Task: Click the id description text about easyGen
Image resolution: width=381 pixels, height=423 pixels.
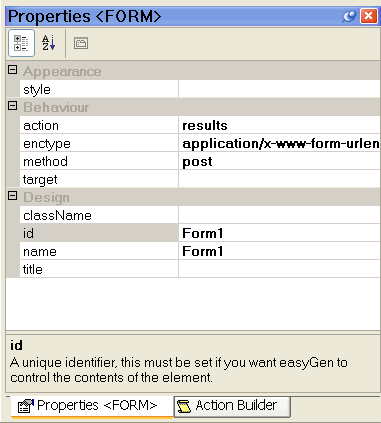Action: tap(179, 370)
